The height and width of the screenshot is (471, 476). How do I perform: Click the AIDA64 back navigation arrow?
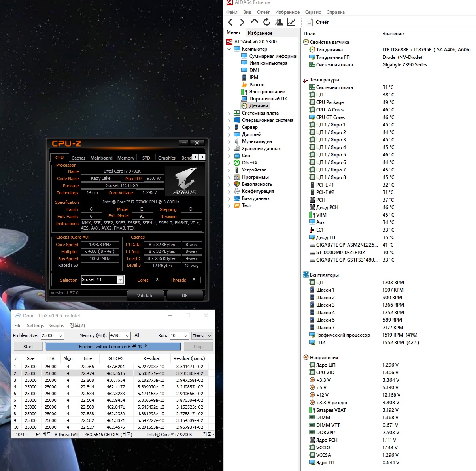click(230, 22)
